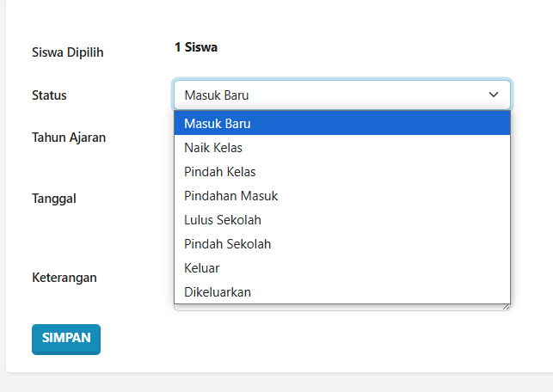Click the Keterangan textarea resize handle
553x392 pixels.
507,306
